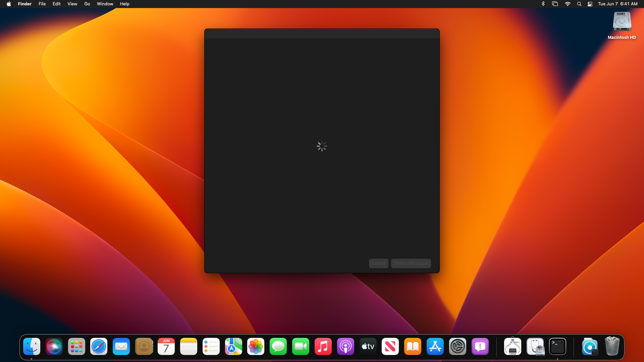Open the Apple menu
This screenshot has width=644, height=362.
(x=9, y=4)
